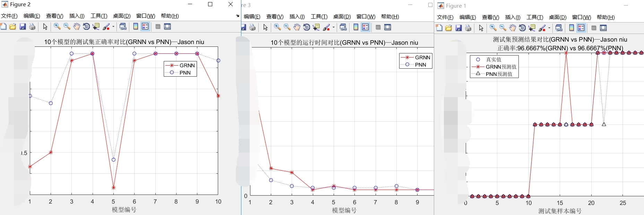This screenshot has width=644, height=215.
Task: Open file icon in Figure 1 toolbar
Action: (x=449, y=28)
